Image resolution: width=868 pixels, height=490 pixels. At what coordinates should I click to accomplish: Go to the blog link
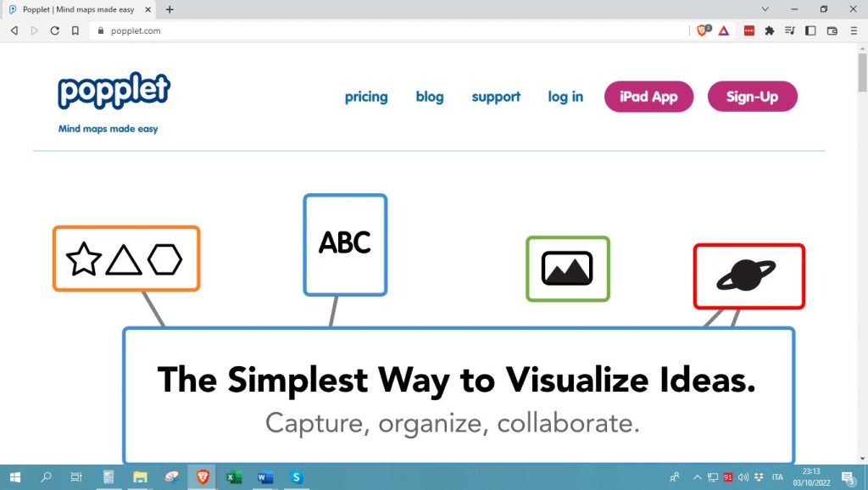point(430,97)
